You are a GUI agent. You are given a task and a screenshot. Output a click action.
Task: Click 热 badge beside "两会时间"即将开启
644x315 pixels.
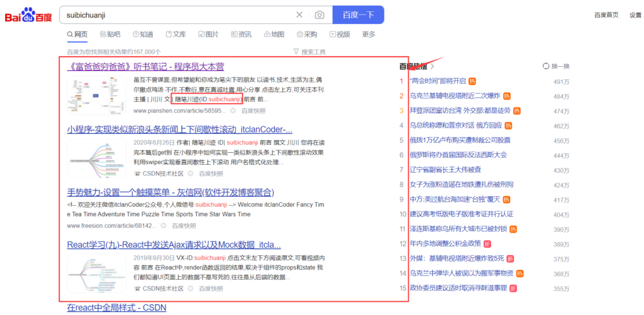click(x=472, y=81)
